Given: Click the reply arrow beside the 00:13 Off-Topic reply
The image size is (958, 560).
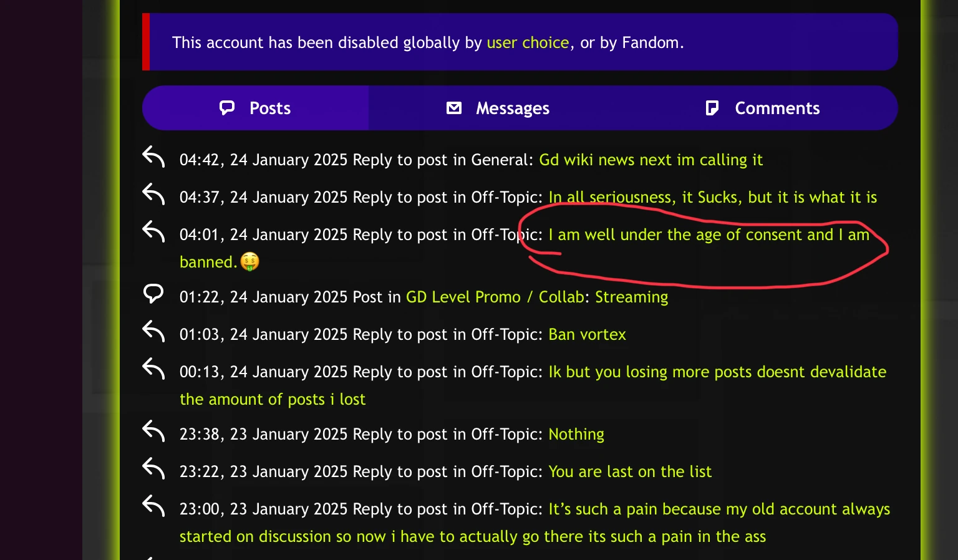Looking at the screenshot, I should click(x=153, y=370).
